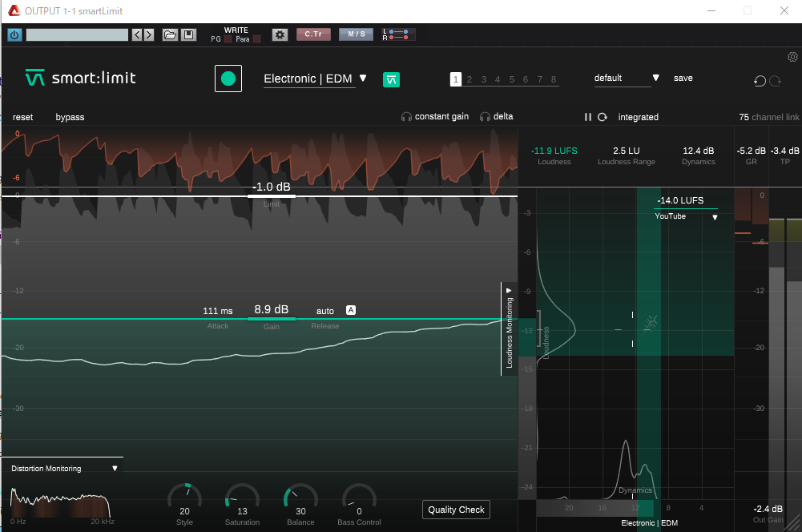Select state slot 8

[x=554, y=79]
